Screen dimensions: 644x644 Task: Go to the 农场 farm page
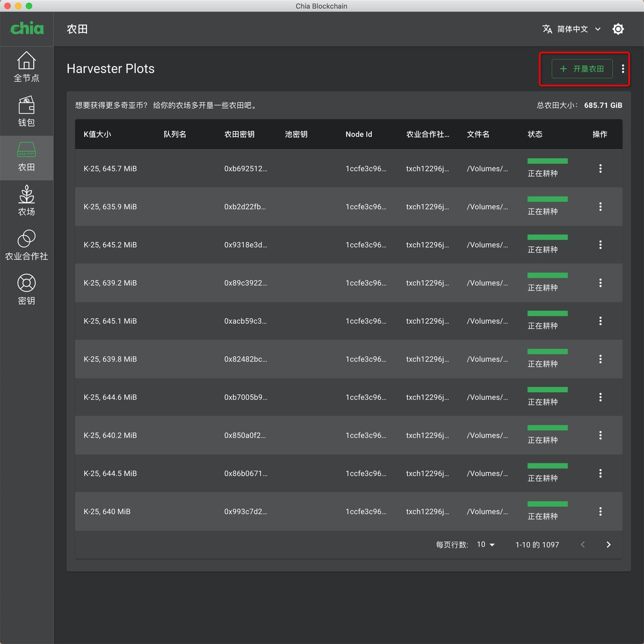coord(26,201)
